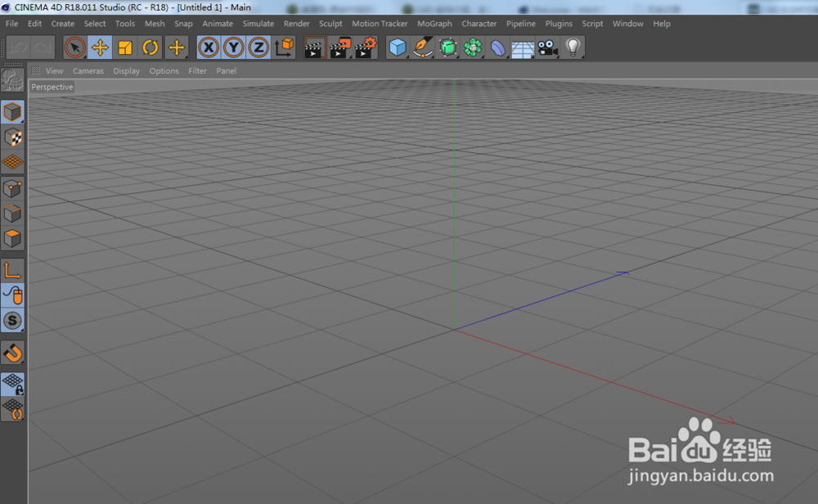Open the viewport Display dropdown

click(126, 71)
